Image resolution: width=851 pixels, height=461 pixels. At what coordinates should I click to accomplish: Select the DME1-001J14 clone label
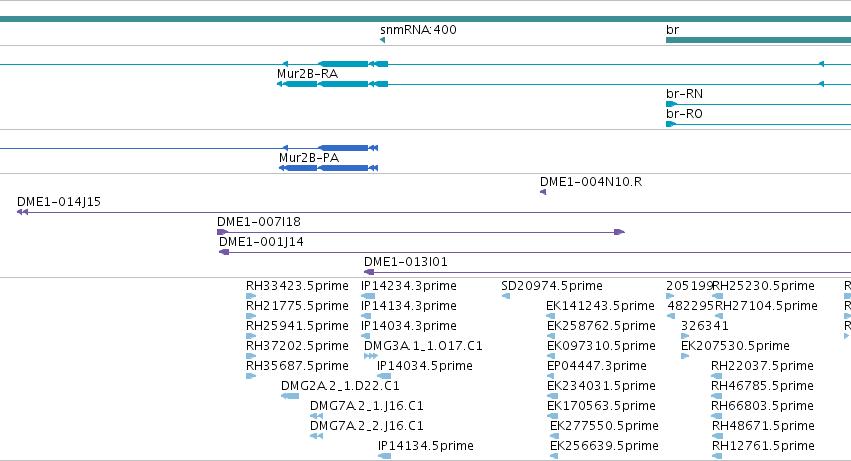pos(261,242)
